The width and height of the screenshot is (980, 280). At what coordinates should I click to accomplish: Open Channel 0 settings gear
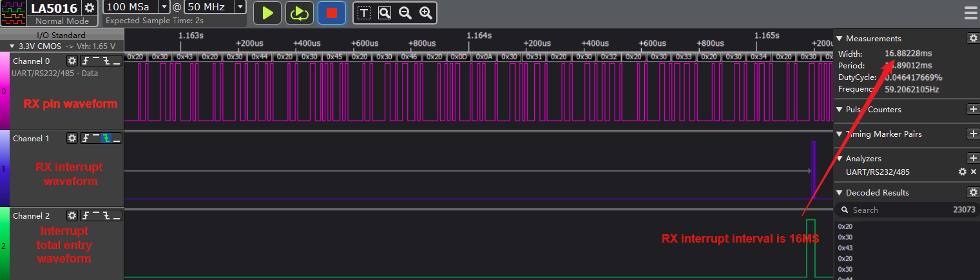[72, 61]
